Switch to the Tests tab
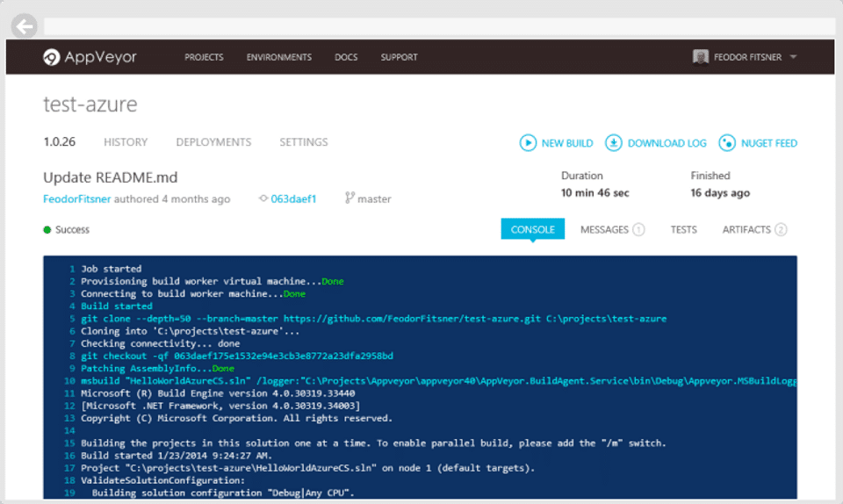 [x=683, y=229]
